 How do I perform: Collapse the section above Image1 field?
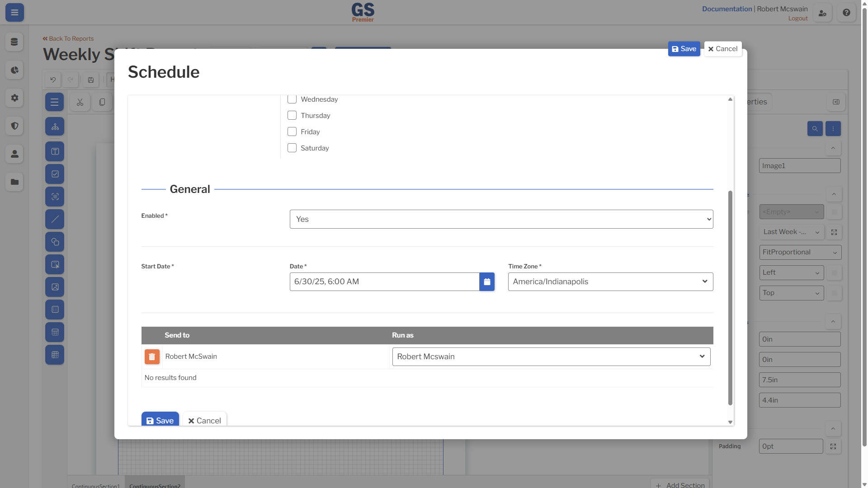pos(833,148)
